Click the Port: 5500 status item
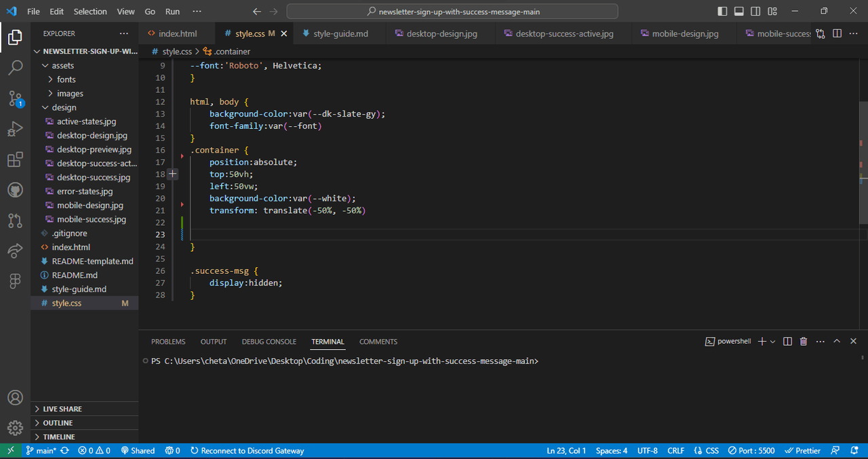 [751, 451]
